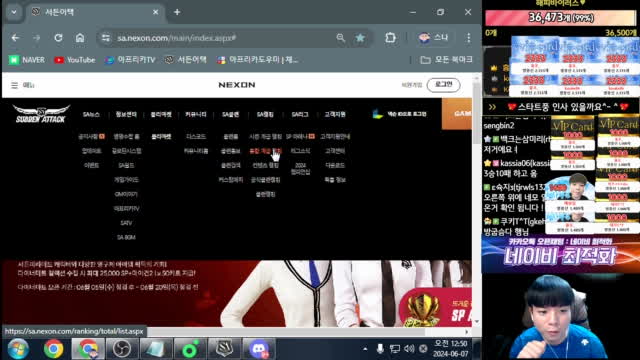
Task: Open the all bookmarks folder
Action: (446, 60)
